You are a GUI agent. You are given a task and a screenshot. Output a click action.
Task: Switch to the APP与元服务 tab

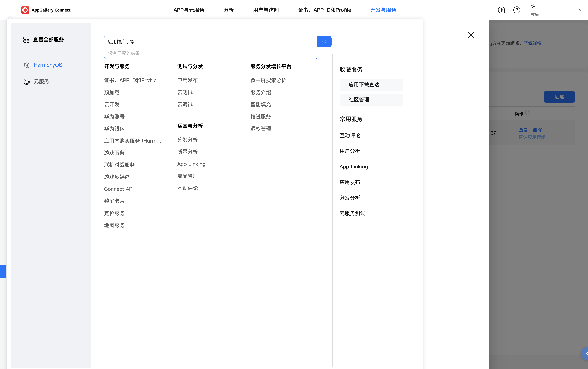pos(189,10)
